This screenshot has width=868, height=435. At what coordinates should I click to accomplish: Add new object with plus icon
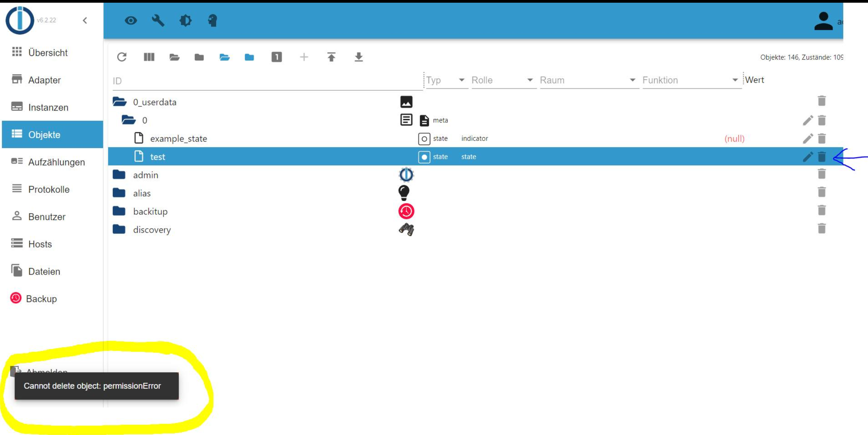304,57
